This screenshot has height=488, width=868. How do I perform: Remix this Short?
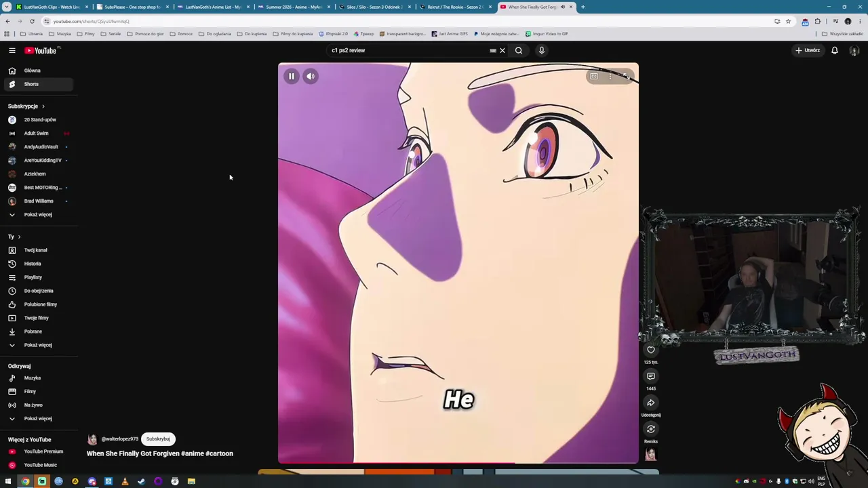point(651,429)
